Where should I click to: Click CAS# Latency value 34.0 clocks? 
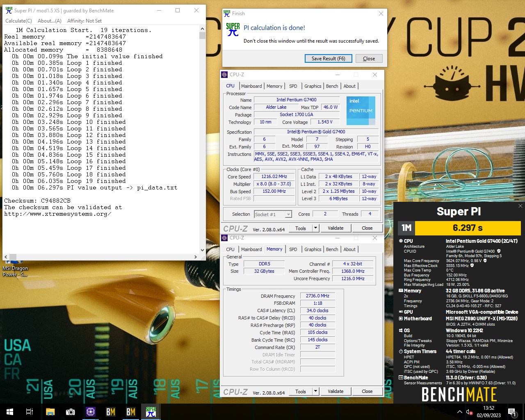317,310
